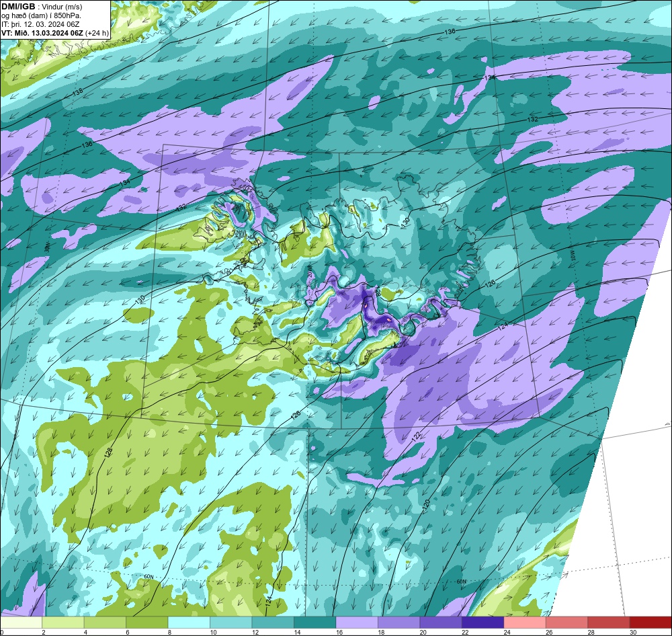Screen dimensions: 672x636
Task: Click the legend tick value 18
Action: coord(381,632)
